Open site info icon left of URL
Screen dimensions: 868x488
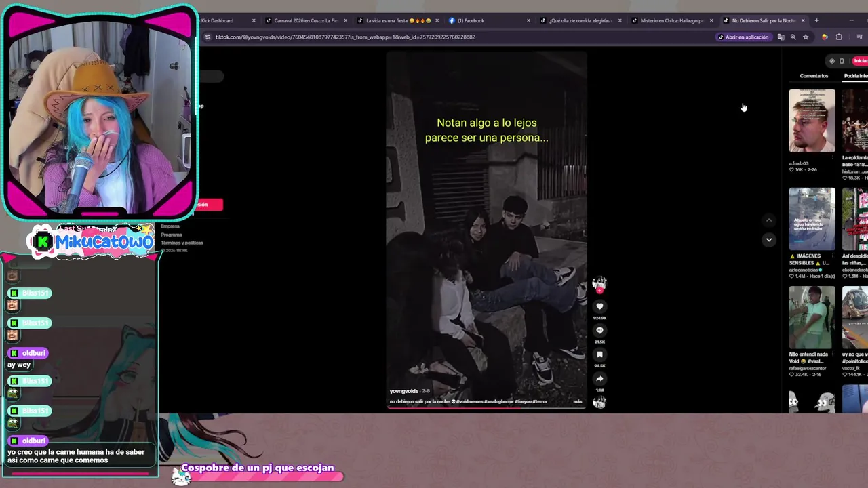click(208, 37)
